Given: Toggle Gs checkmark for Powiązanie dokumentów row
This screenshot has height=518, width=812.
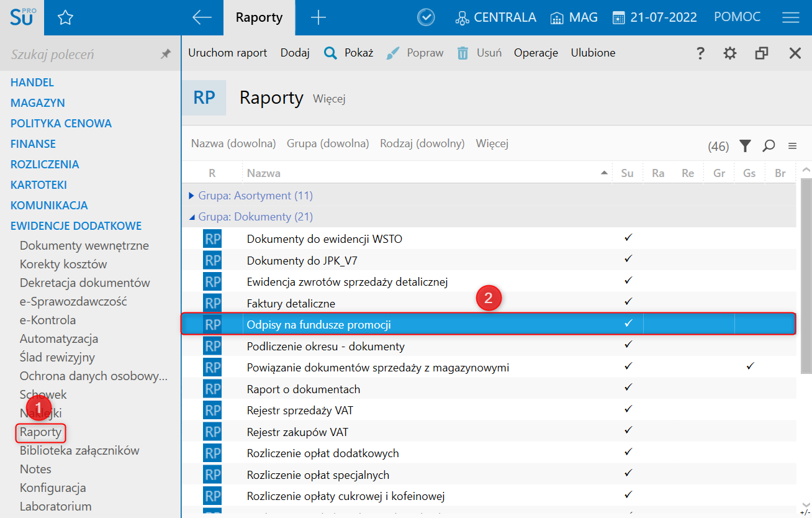Looking at the screenshot, I should pyautogui.click(x=750, y=366).
